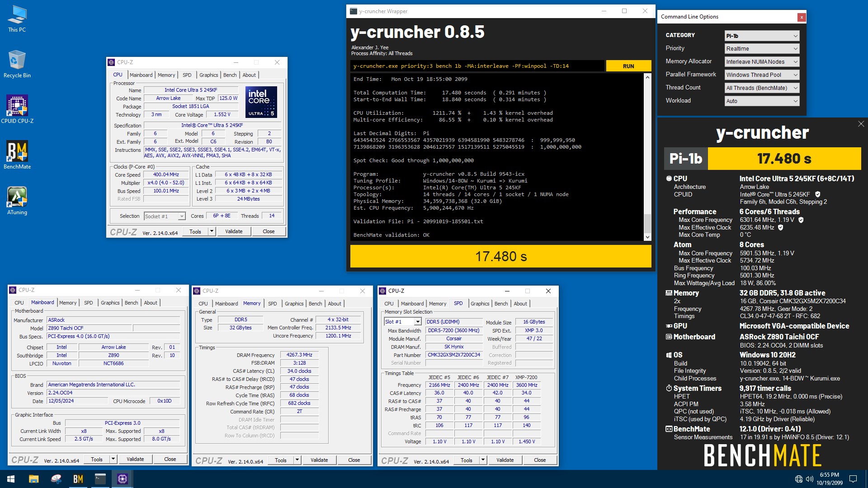Click the CPU name field Intel Core Ultra 5 245KF
Screen dimensions: 868x488
point(191,90)
